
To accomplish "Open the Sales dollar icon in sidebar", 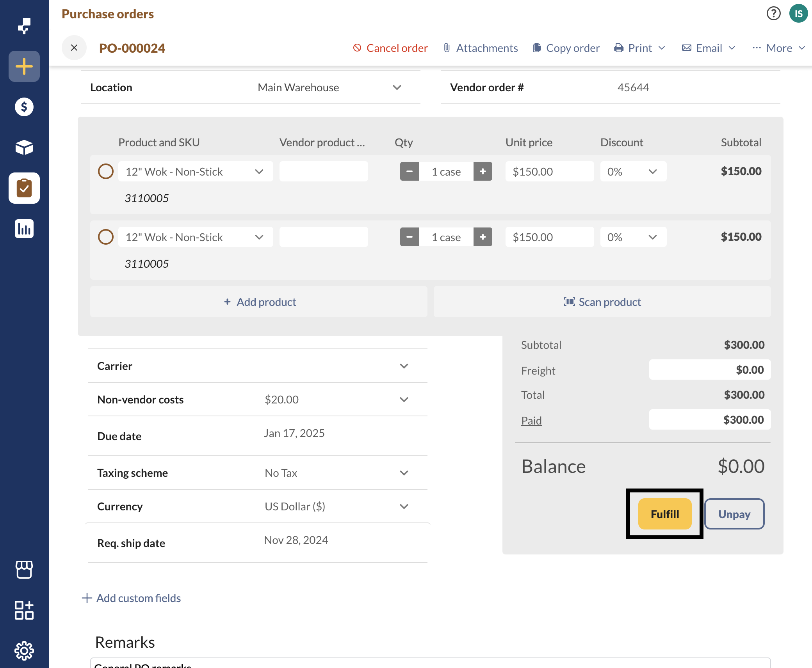I will (x=24, y=107).
